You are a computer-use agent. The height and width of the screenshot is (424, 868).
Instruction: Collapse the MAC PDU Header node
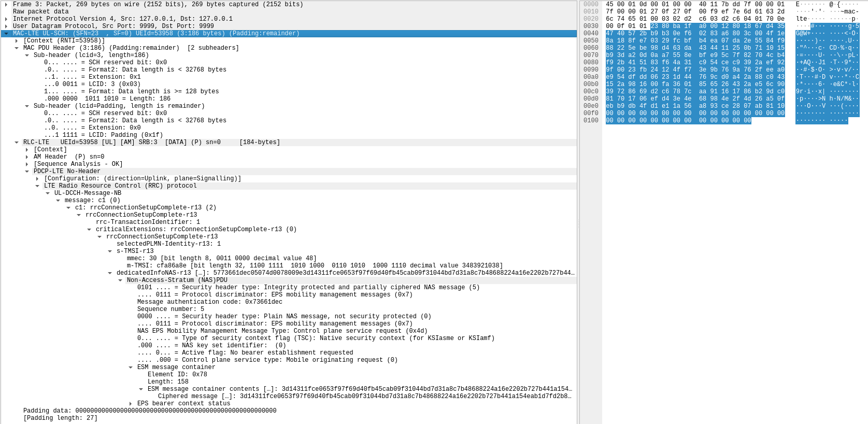click(x=17, y=48)
